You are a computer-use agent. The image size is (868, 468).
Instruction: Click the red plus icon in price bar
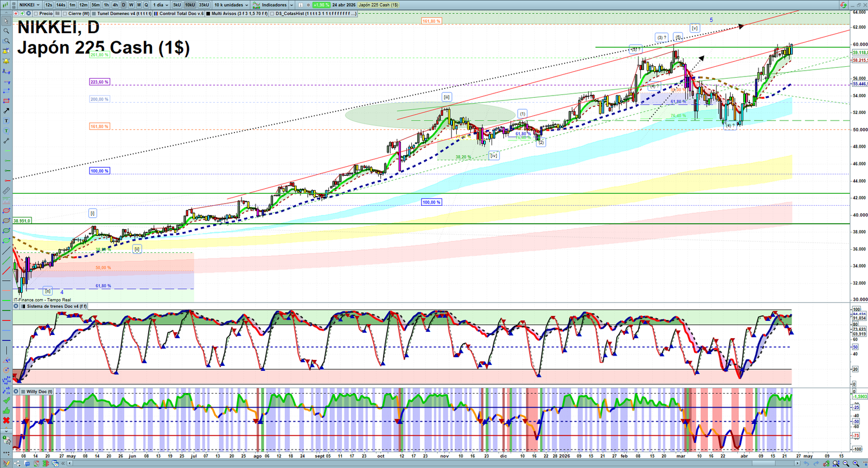[x=16, y=14]
